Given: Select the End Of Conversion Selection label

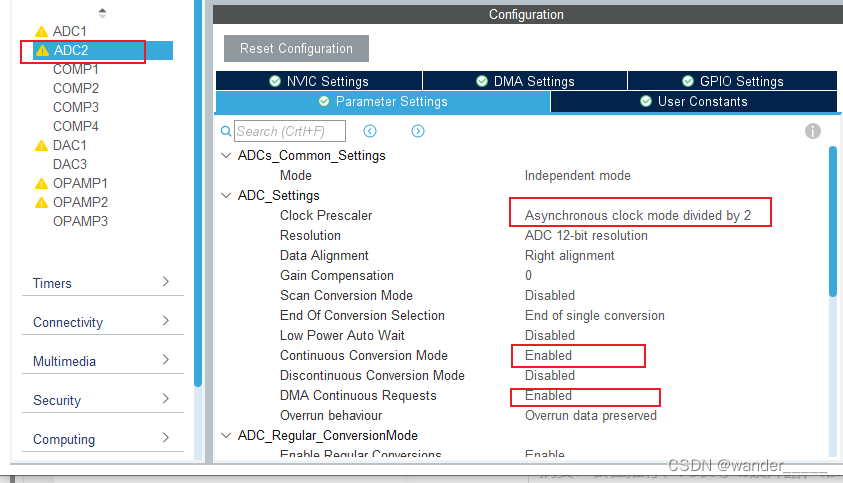Looking at the screenshot, I should (x=362, y=315).
